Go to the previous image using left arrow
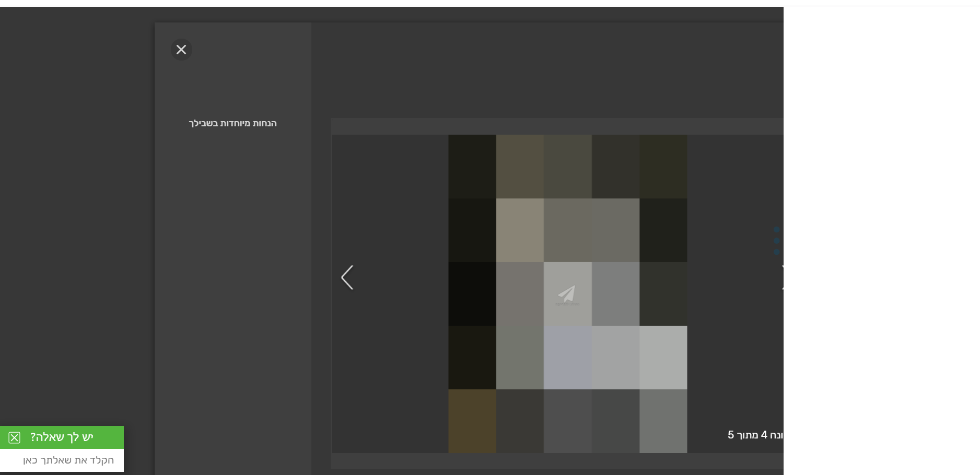Viewport: 980px width, 475px height. point(347,277)
